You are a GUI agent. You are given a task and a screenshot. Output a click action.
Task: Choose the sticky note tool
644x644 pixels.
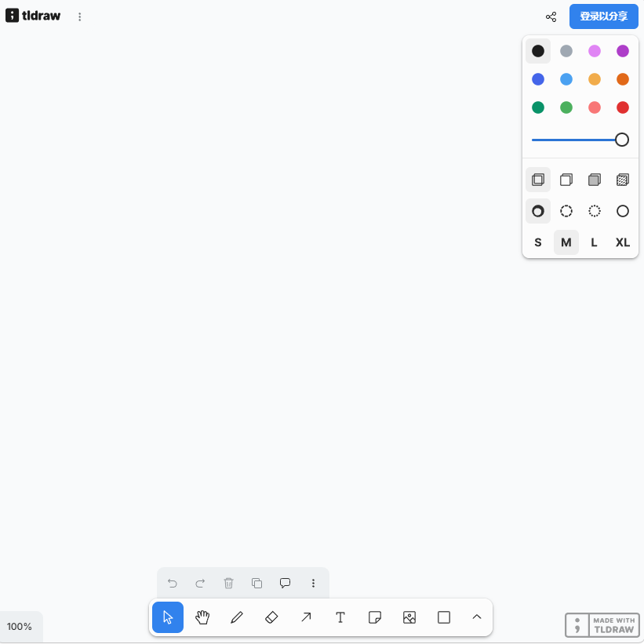(375, 617)
